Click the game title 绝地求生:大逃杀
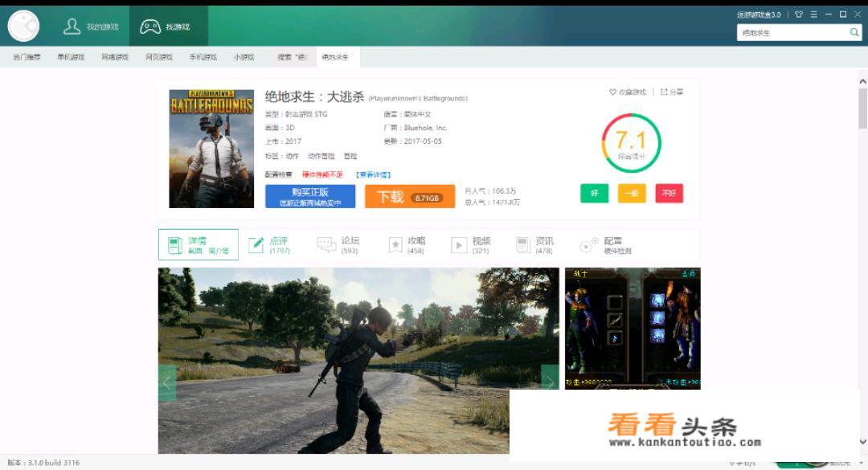 tap(314, 97)
